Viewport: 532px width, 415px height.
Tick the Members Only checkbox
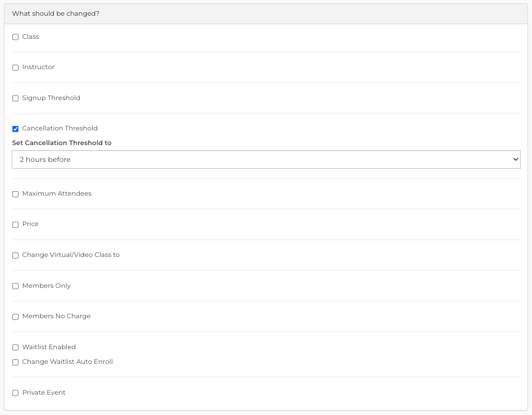tap(15, 286)
